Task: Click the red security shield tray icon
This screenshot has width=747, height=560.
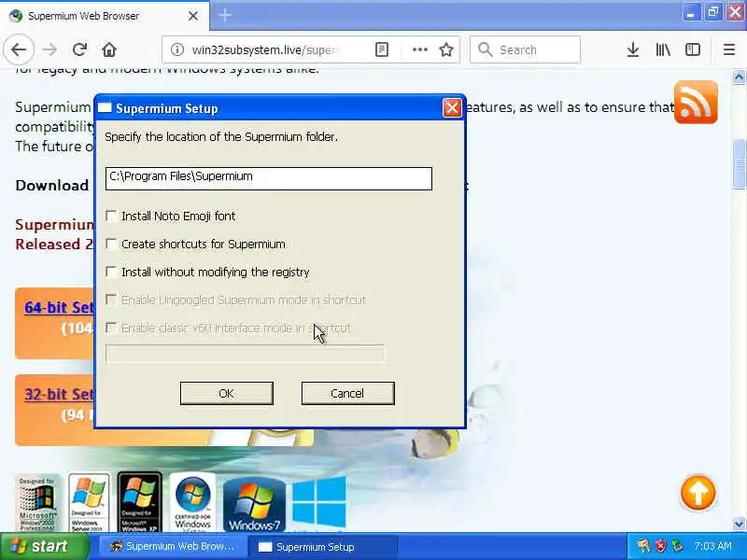Action: 660,546
